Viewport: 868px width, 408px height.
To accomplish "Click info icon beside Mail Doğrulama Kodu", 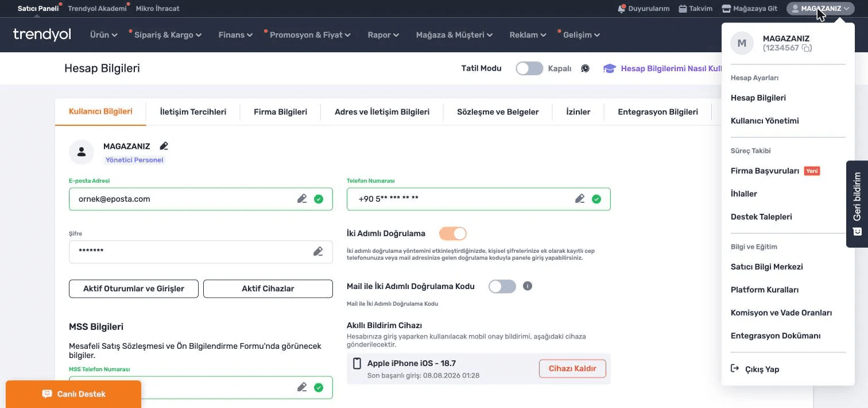I will [528, 286].
